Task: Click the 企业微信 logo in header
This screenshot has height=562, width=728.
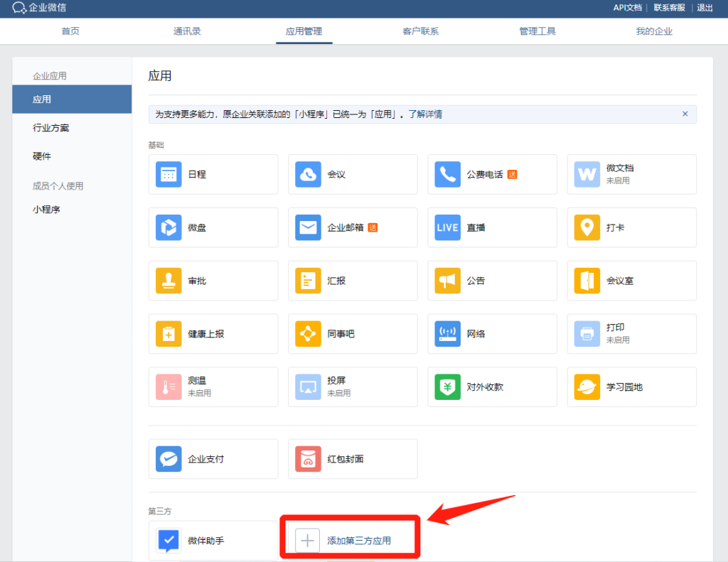Action: [39, 7]
